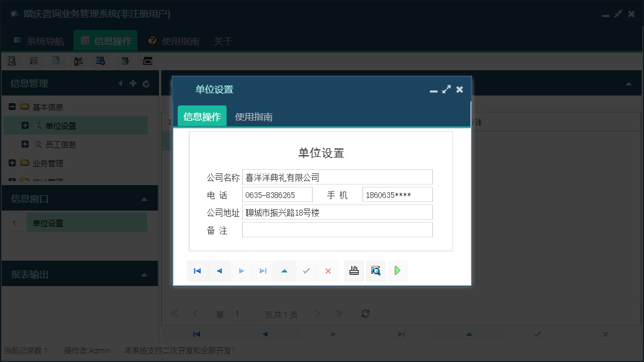Refresh the record grid pagination
The width and height of the screenshot is (644, 362).
tap(365, 313)
